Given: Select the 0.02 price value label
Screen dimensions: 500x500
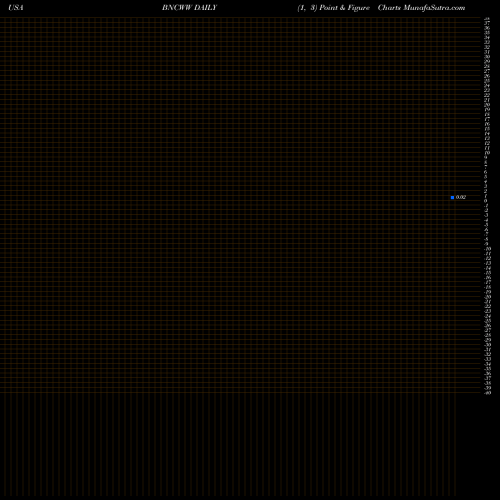Looking at the screenshot, I should click(x=461, y=197).
